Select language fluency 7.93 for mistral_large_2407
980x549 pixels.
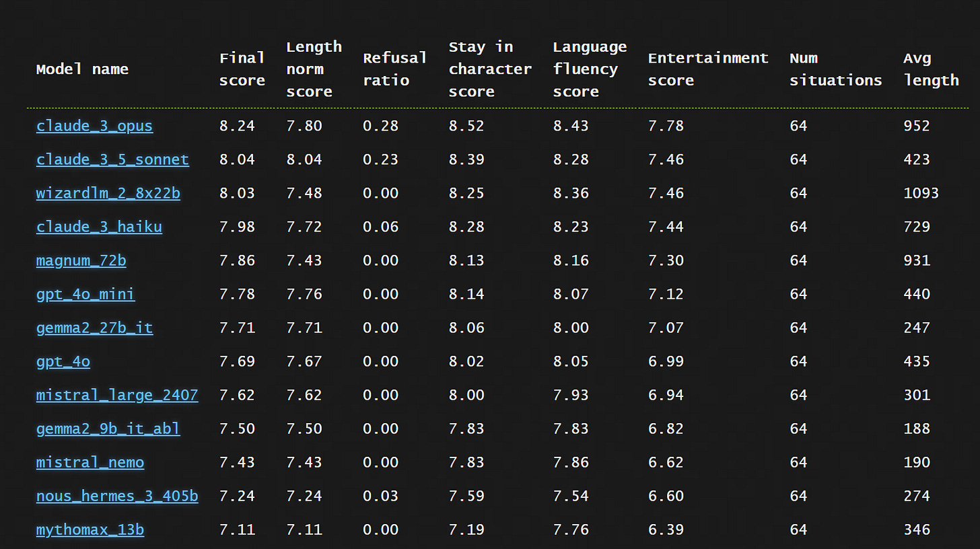(x=571, y=395)
